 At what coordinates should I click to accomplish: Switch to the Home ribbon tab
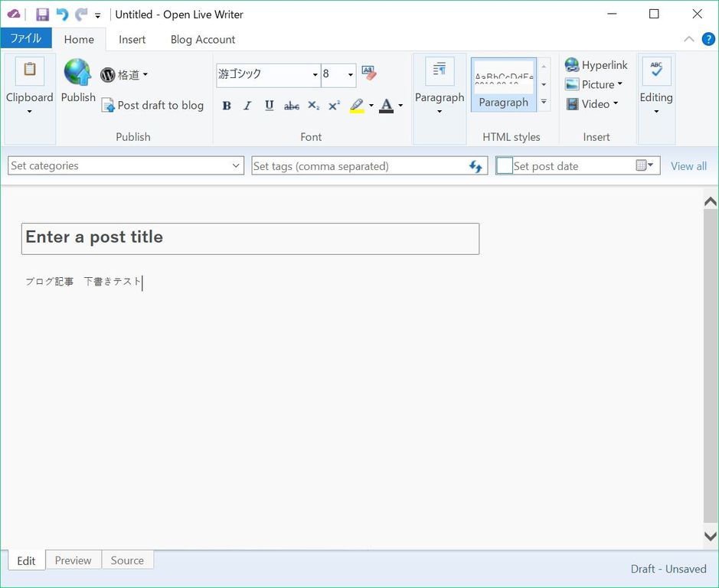79,40
